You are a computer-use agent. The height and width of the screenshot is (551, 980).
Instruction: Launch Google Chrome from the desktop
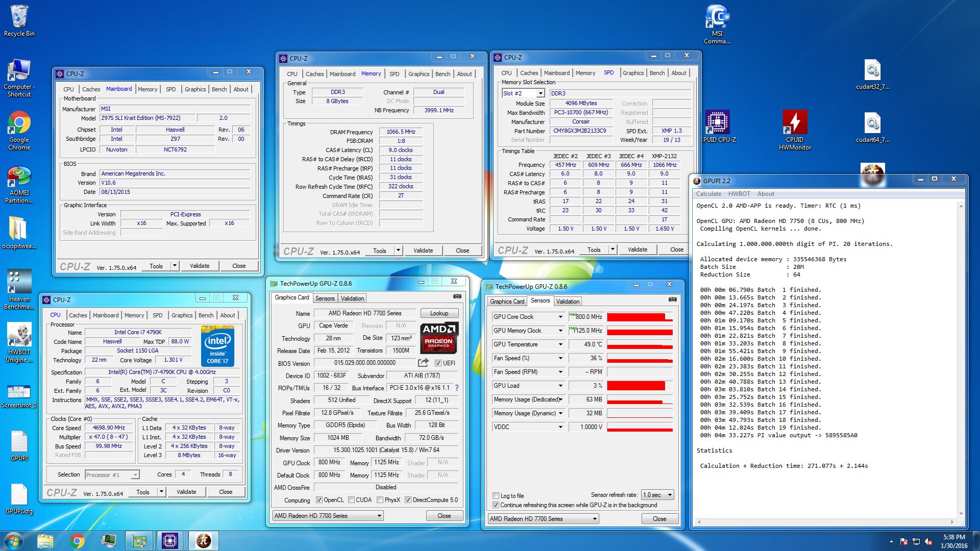click(19, 131)
